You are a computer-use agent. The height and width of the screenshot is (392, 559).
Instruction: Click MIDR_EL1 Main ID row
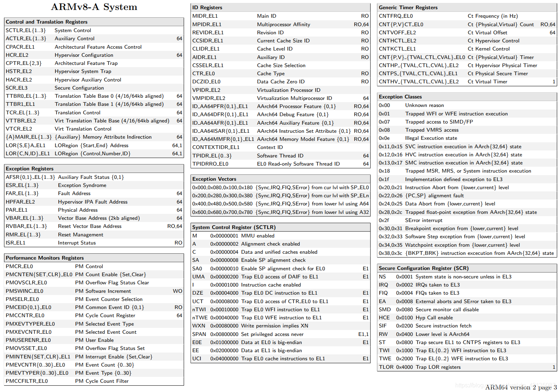click(281, 16)
